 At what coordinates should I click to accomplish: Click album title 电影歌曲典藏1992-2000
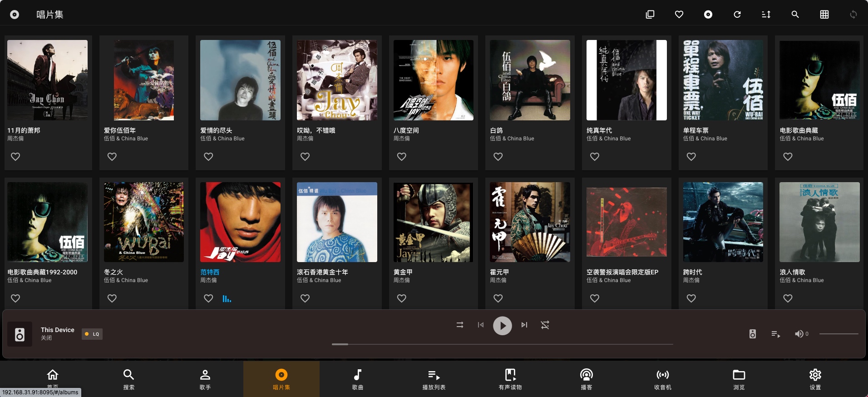(x=42, y=272)
